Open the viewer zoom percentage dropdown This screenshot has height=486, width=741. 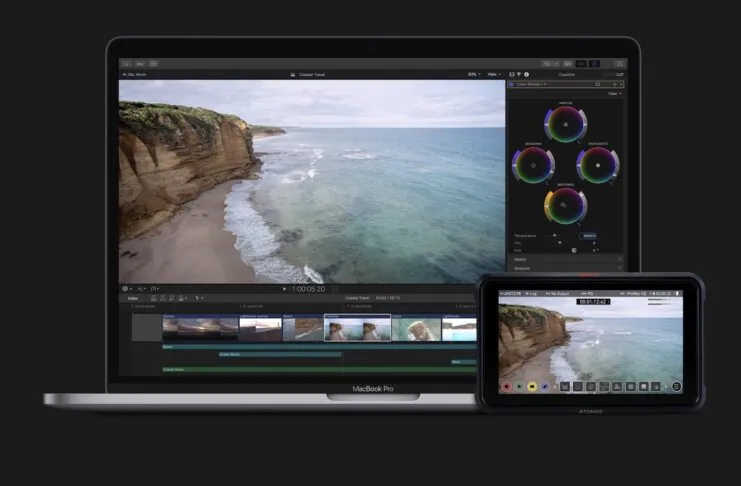473,74
